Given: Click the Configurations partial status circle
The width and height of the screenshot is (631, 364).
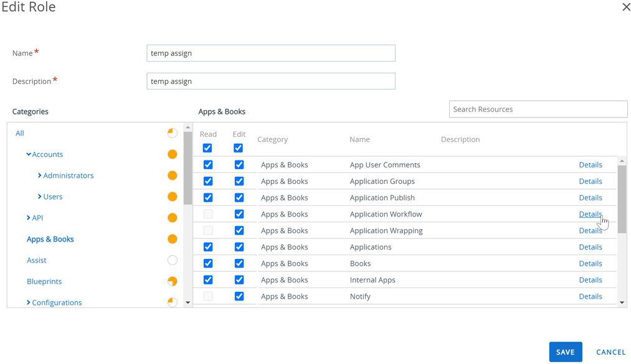Looking at the screenshot, I should pos(173,302).
